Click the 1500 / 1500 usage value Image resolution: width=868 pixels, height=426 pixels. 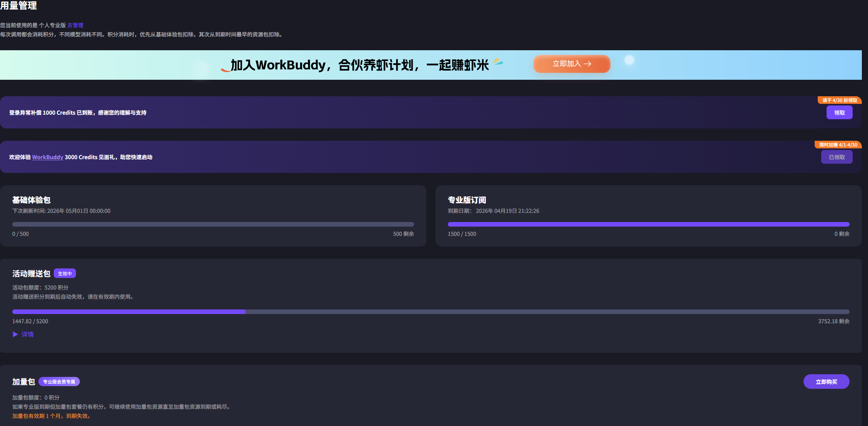[462, 234]
